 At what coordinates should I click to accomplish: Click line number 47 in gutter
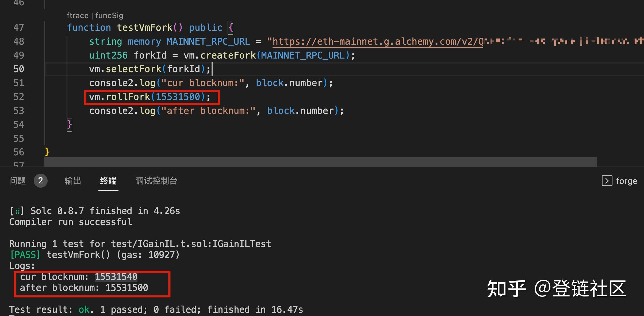coord(19,28)
